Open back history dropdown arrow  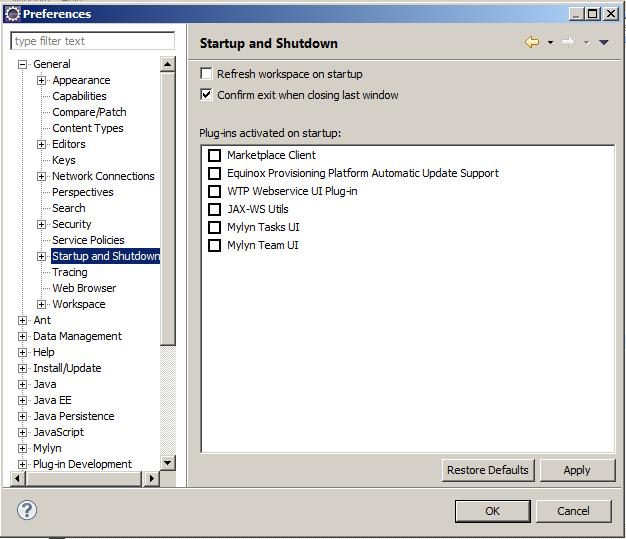pos(550,43)
